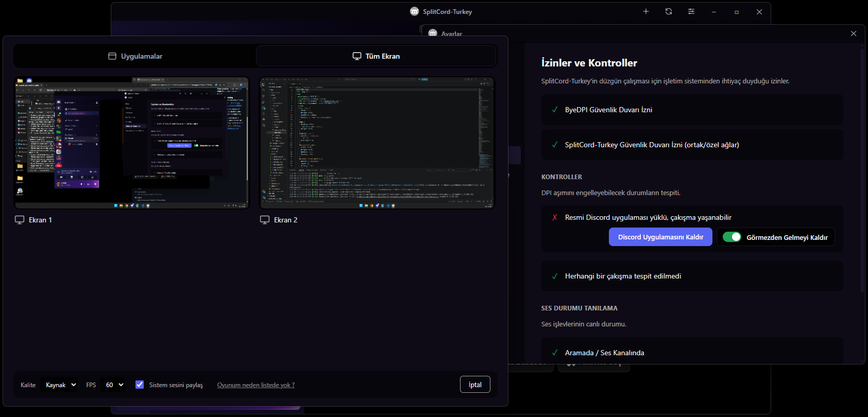The image size is (868, 417).
Task: Choose the Ekran 1 screen preview
Action: [131, 143]
